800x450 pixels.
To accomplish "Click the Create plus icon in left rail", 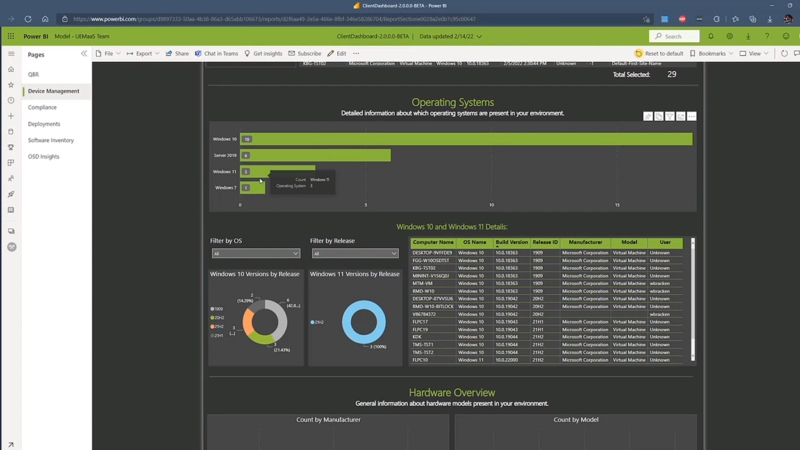I will (x=11, y=116).
